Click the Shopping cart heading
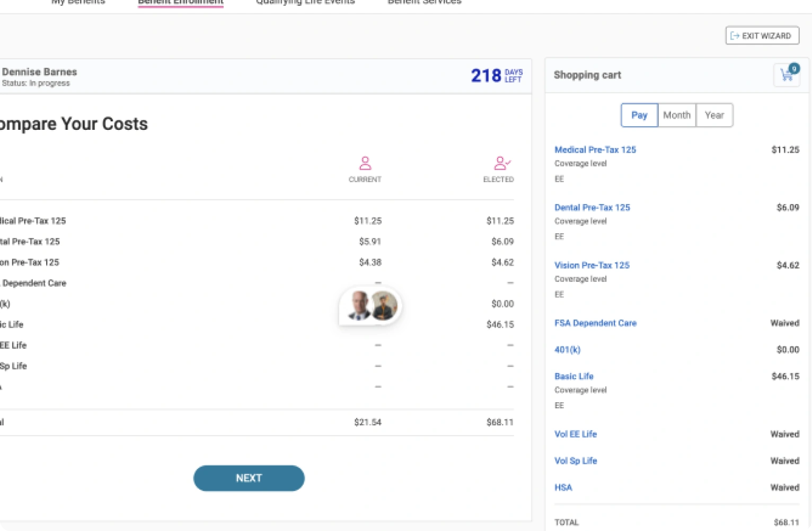 coord(587,75)
